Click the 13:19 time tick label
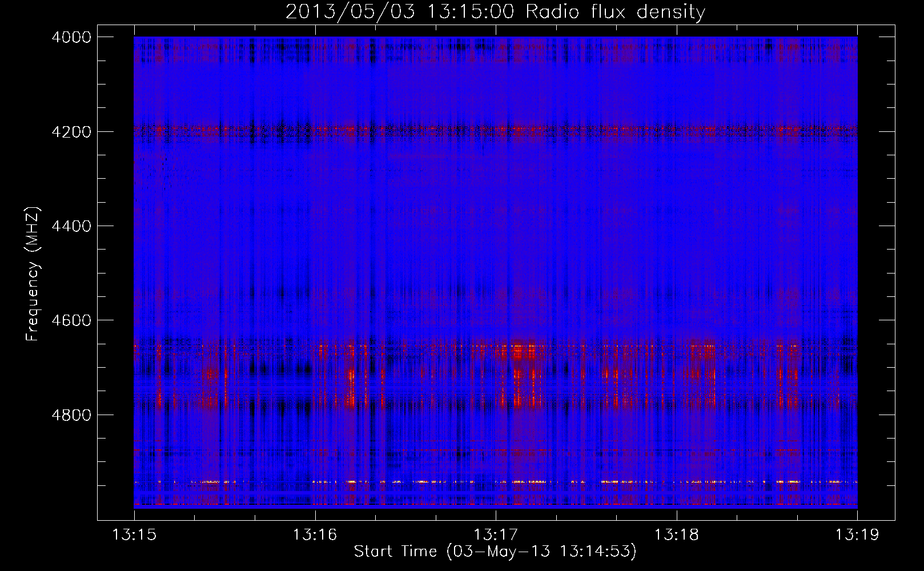This screenshot has width=924, height=571. (x=857, y=535)
